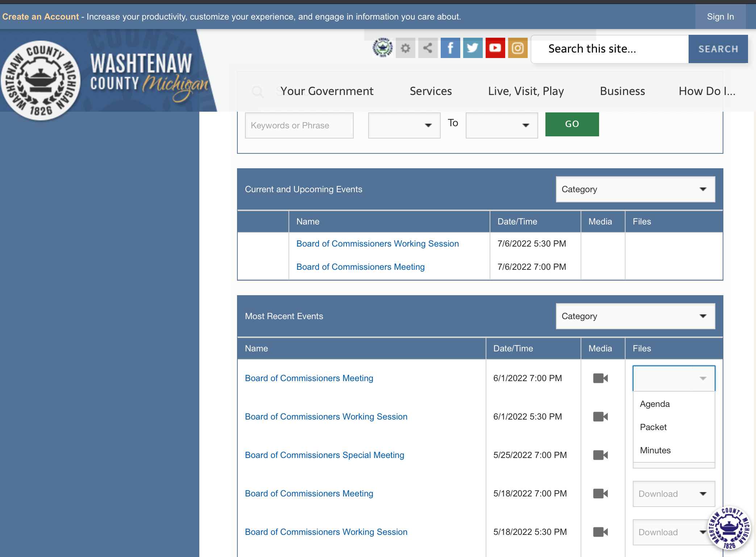Click the Keywords or Phrase input field
Image resolution: width=756 pixels, height=557 pixels.
coord(299,125)
